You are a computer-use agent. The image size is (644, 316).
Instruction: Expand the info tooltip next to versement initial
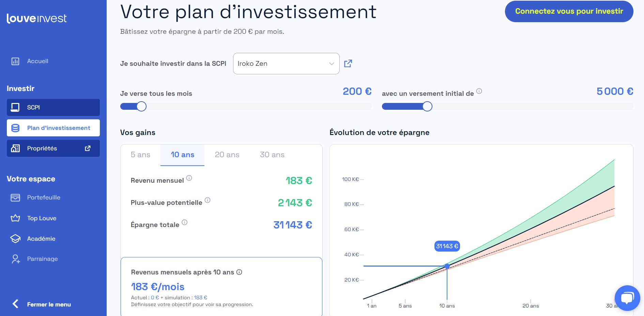click(x=480, y=91)
